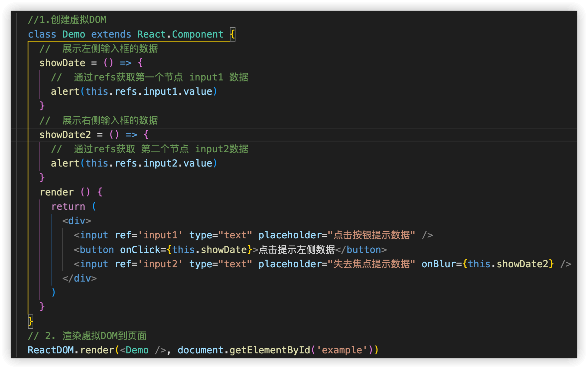Click 'onClick={this.showDate}' attribute
Image resolution: width=588 pixels, height=369 pixels.
tap(186, 250)
